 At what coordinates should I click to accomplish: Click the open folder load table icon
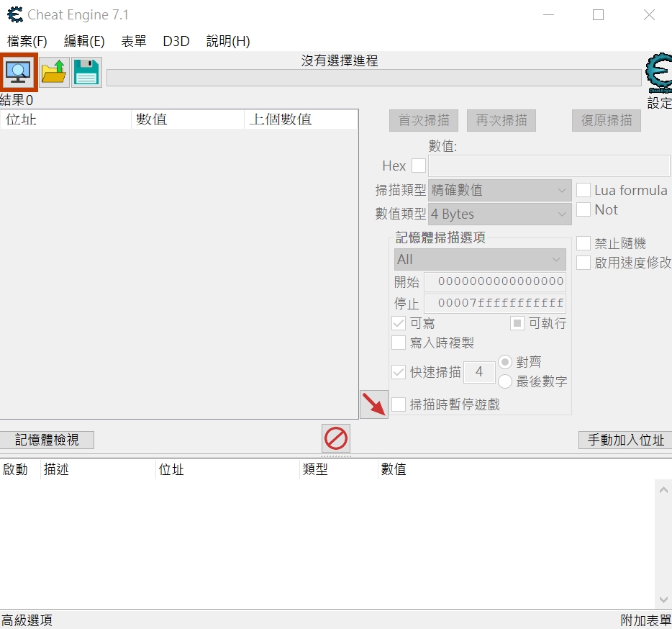click(54, 72)
